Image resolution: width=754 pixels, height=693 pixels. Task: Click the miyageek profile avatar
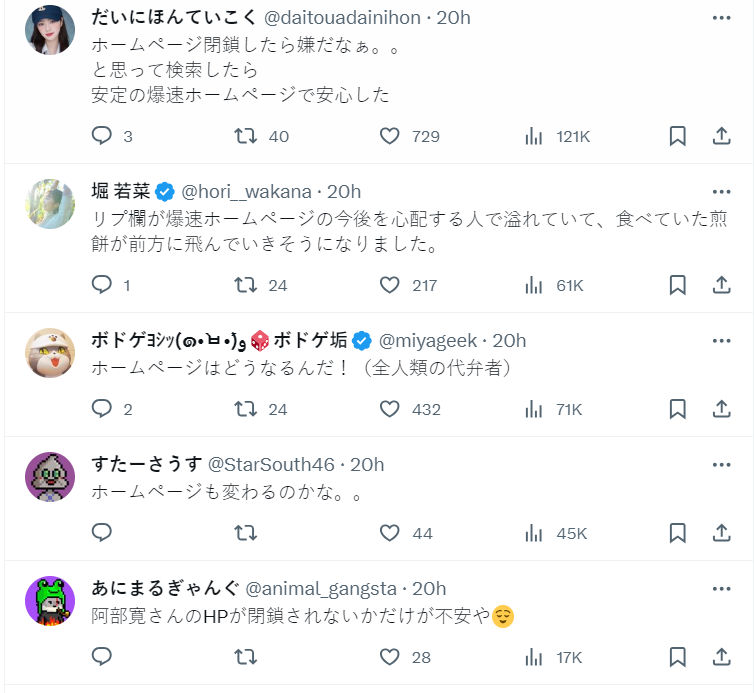[x=49, y=352]
